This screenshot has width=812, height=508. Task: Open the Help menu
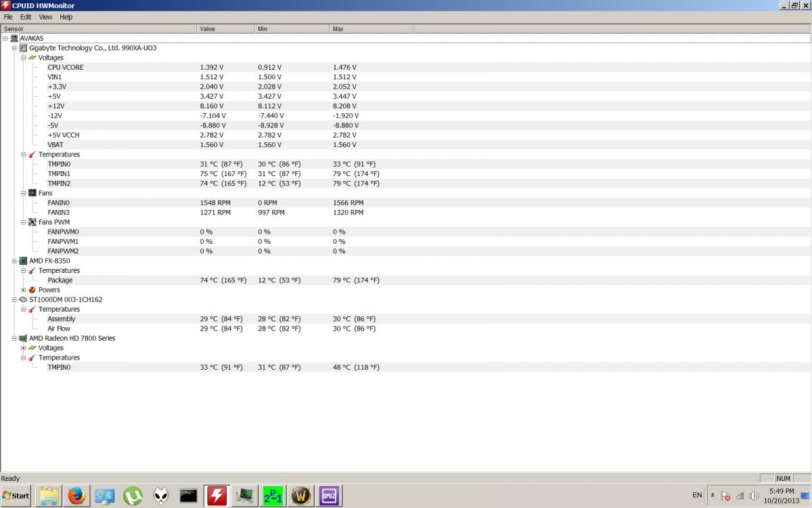[x=66, y=17]
